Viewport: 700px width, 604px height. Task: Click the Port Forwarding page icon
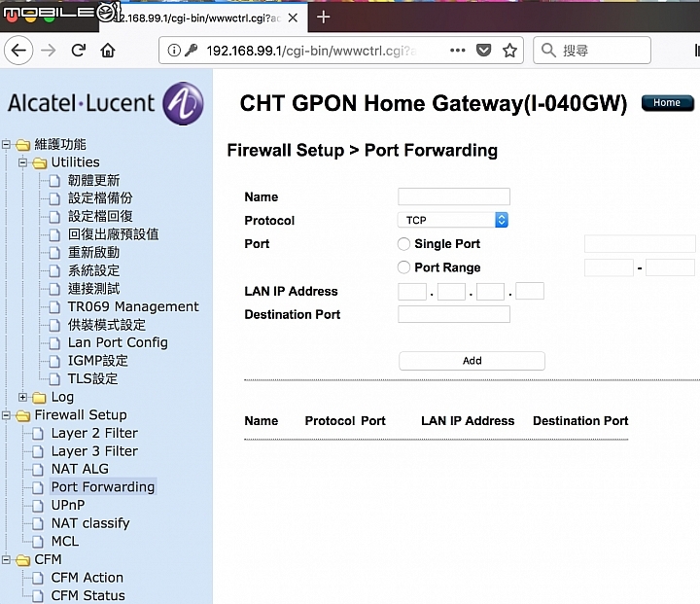click(x=38, y=487)
